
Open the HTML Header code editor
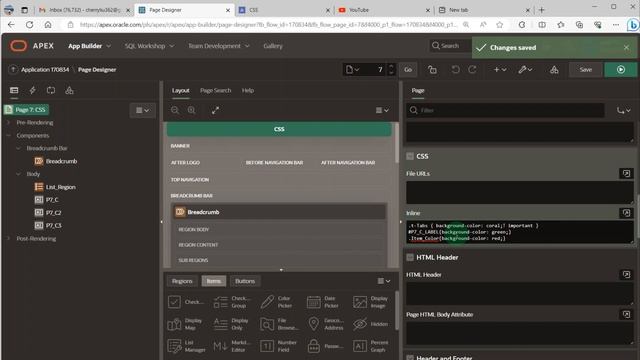tap(626, 275)
